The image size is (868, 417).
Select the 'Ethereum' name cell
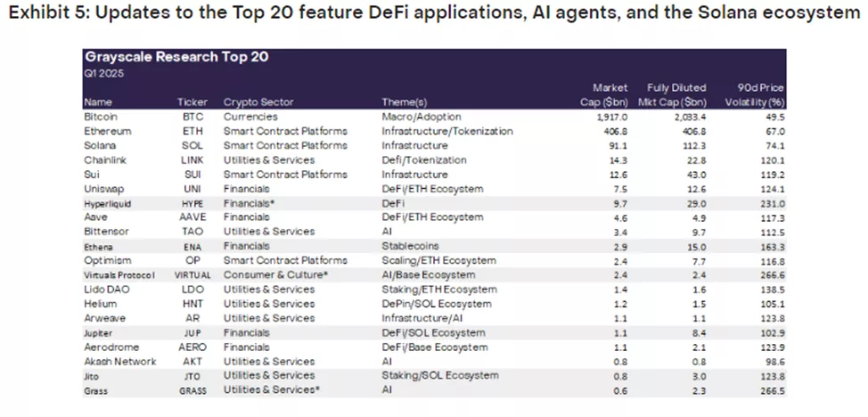tap(108, 131)
